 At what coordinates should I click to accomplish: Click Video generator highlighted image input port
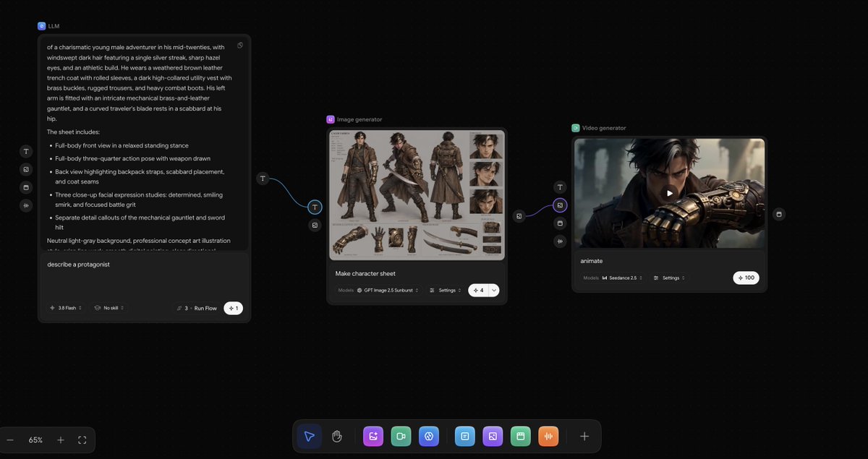(560, 205)
